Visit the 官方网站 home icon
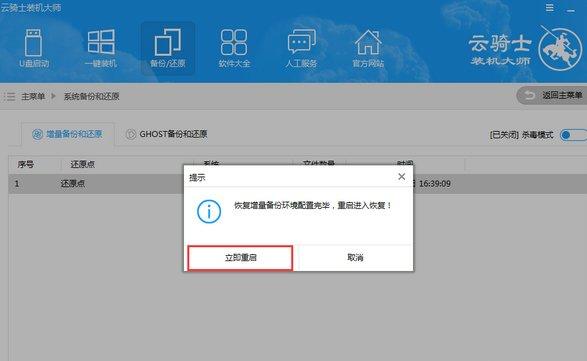 tap(368, 49)
